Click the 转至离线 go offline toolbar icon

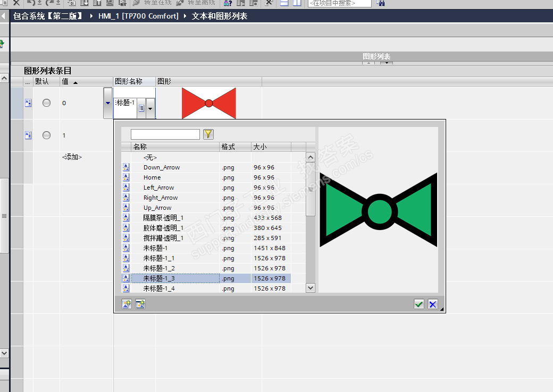click(x=180, y=3)
